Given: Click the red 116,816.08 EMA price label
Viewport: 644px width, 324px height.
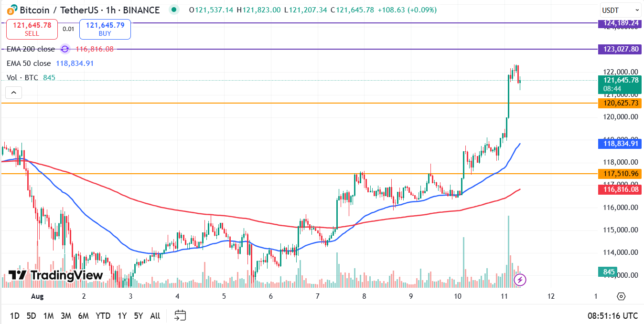Looking at the screenshot, I should click(x=620, y=189).
